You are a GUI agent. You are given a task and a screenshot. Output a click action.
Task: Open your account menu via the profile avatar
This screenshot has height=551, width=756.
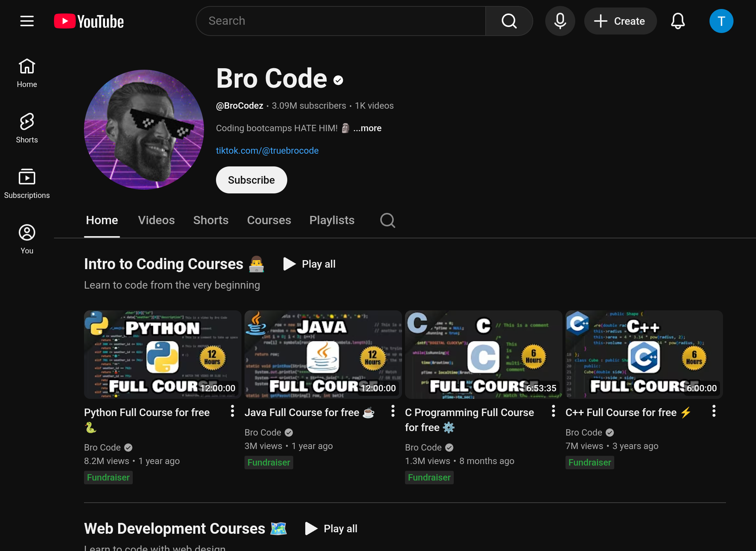[x=721, y=21]
